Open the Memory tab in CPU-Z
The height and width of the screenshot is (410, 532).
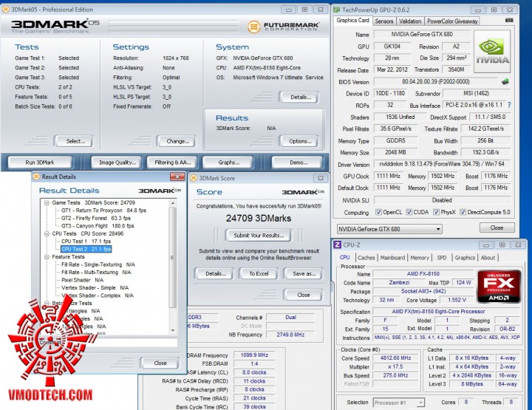pyautogui.click(x=420, y=258)
